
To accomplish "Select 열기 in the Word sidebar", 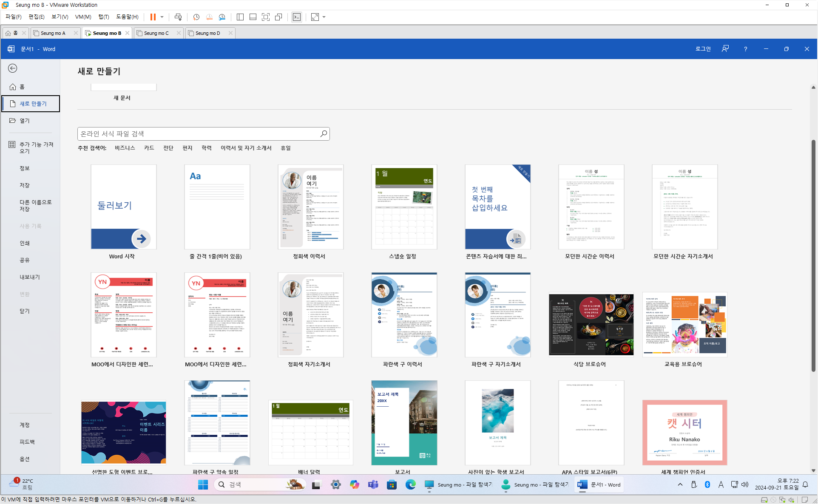I will (x=25, y=121).
